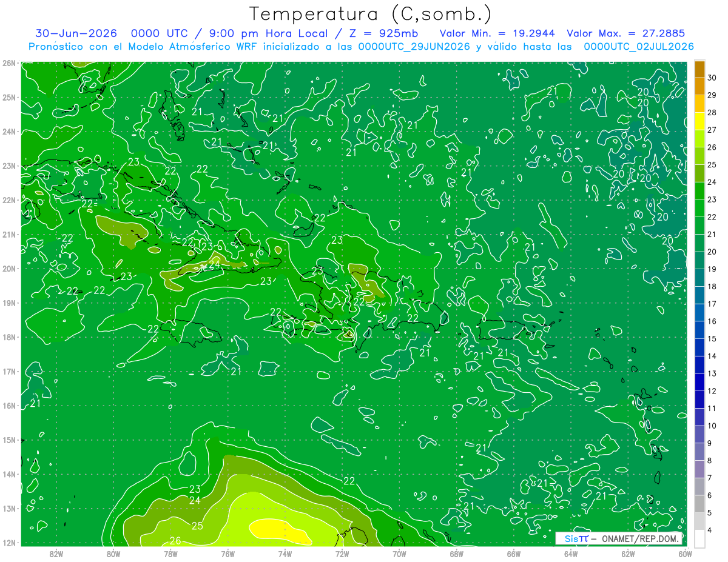Click the '64W' longitude axis label
Screen dimensions: 728x562
pyautogui.click(x=571, y=553)
